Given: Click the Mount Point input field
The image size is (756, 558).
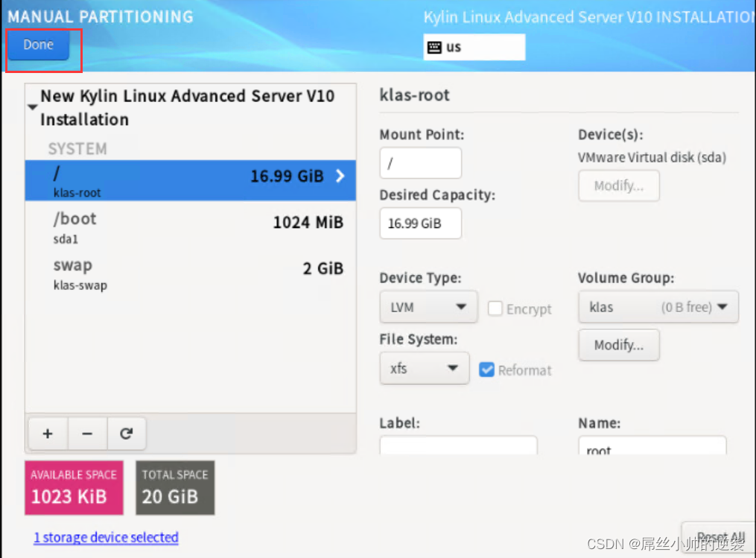Looking at the screenshot, I should (x=420, y=163).
